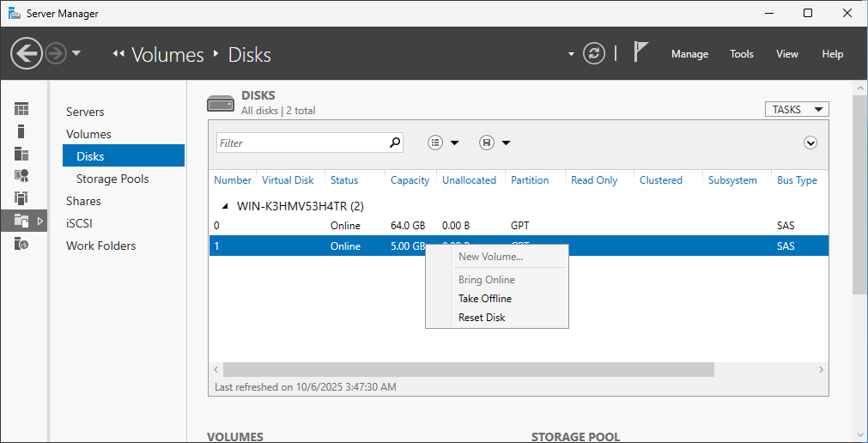
Task: Open the Manage menu
Action: coord(689,54)
